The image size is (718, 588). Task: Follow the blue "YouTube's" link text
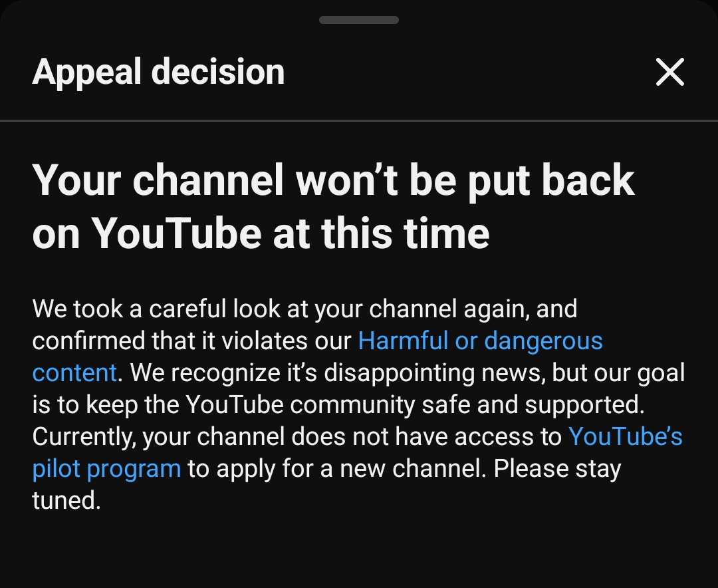[x=625, y=437]
